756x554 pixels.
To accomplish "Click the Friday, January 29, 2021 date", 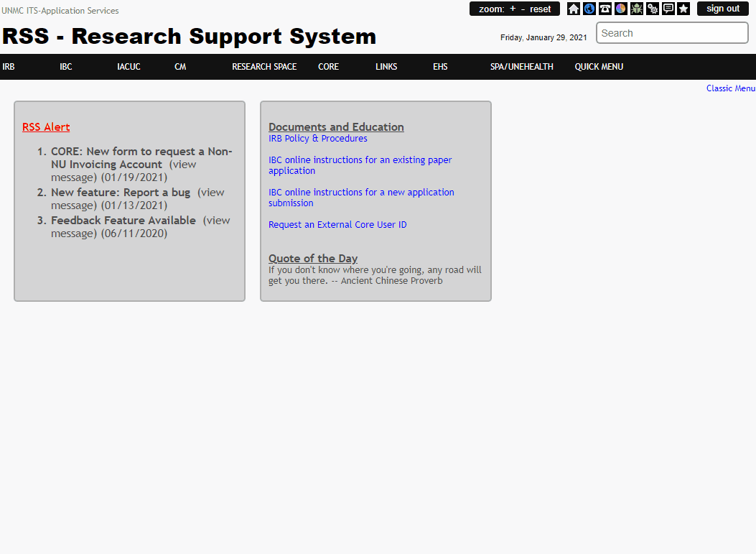I will point(543,37).
